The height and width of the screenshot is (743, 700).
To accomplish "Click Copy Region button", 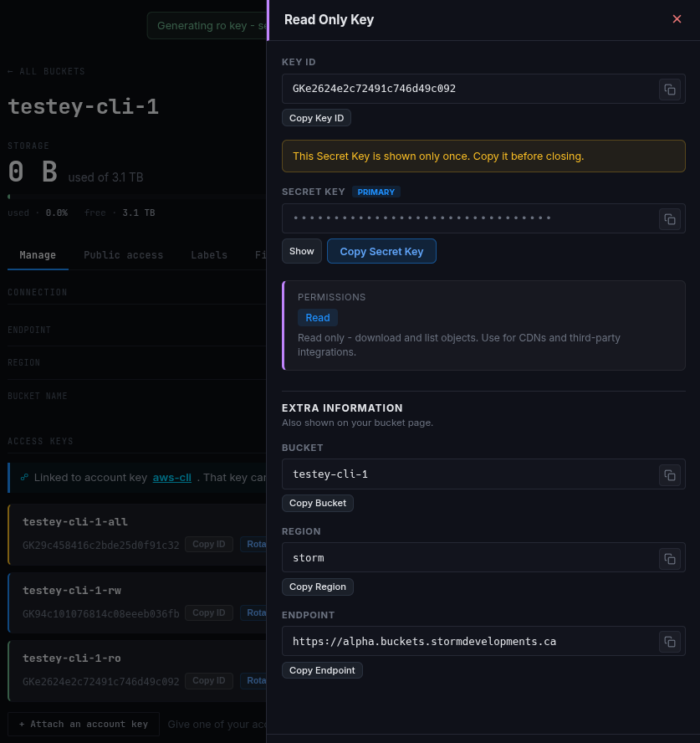I will pos(317,587).
